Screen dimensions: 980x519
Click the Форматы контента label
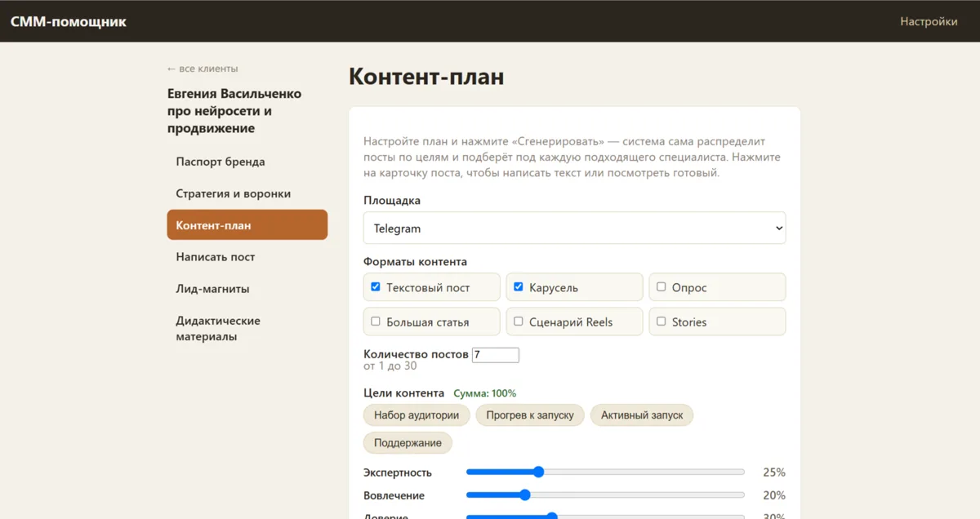coord(415,262)
